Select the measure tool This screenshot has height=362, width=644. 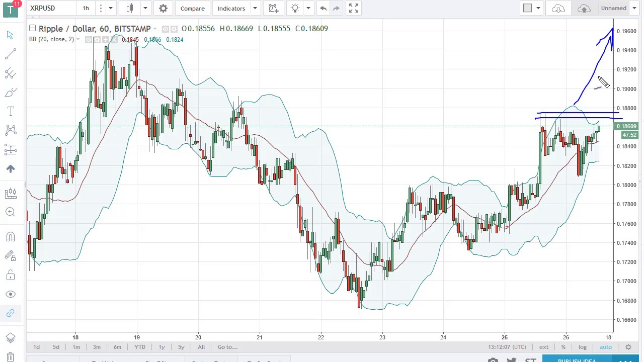[10, 193]
